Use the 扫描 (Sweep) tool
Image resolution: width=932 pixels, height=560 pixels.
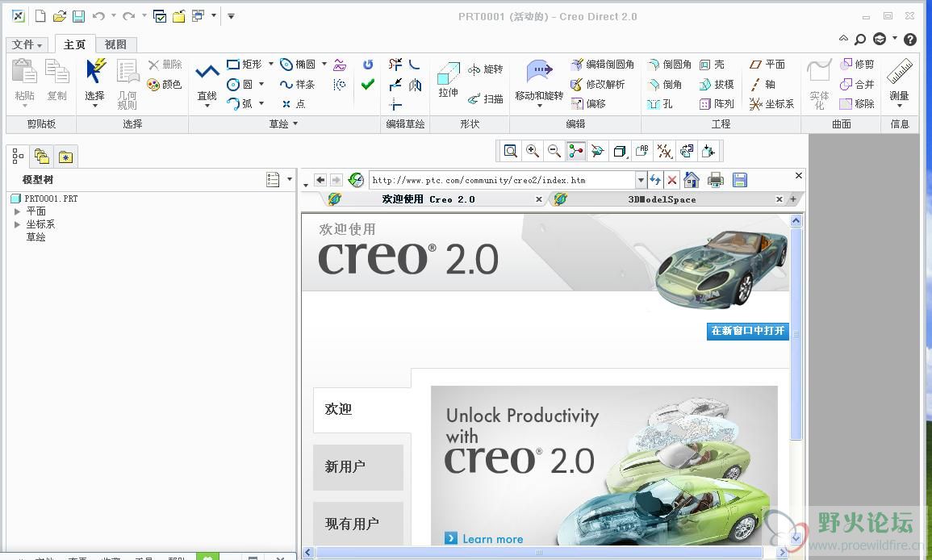point(486,98)
